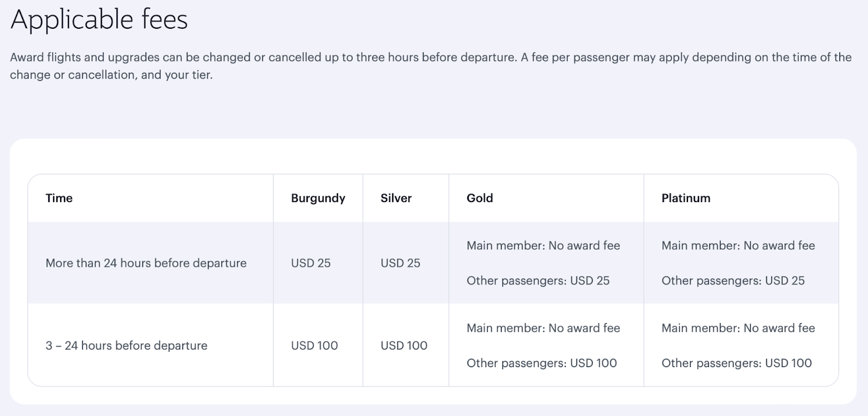Click Gold's "Main member: No award fee" in the over-24-hours row
Image resolution: width=868 pixels, height=416 pixels.
[543, 246]
